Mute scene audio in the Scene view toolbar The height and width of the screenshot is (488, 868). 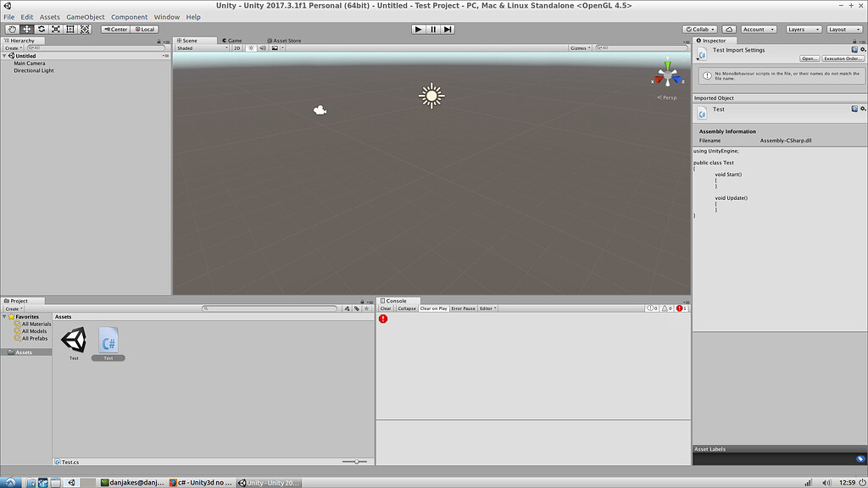(x=263, y=47)
